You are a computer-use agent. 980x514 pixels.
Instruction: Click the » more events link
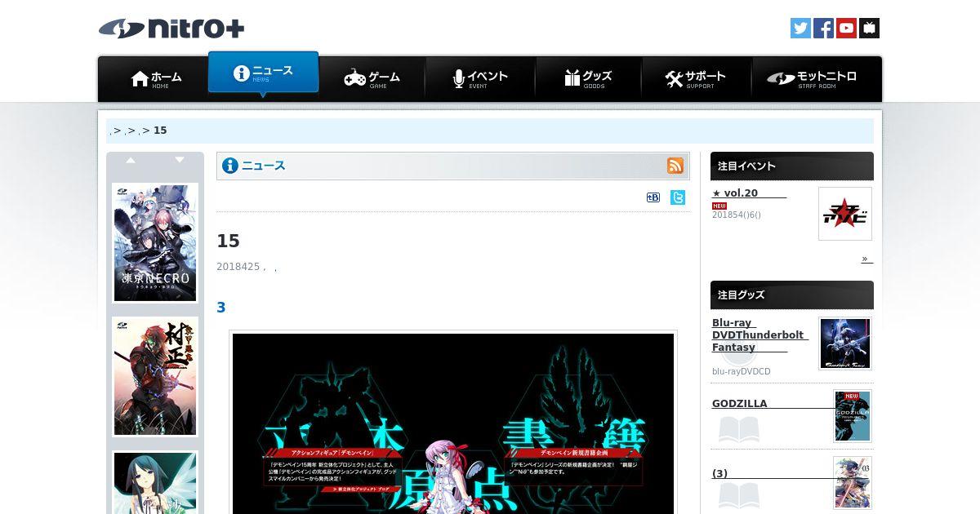(866, 259)
